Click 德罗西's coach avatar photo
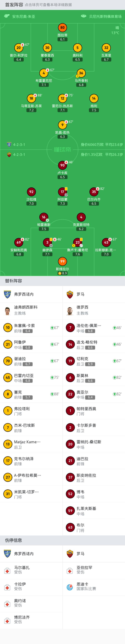 pyautogui.click(x=70, y=311)
